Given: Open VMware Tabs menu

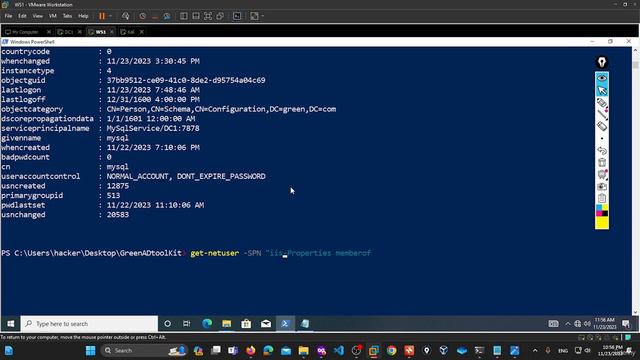Looking at the screenshot, I should point(67,16).
